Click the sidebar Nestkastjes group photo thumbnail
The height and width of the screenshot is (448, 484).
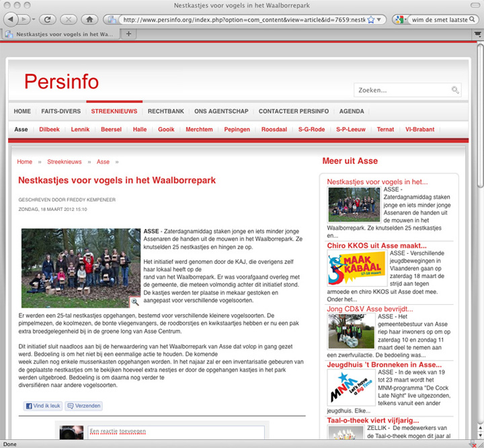(x=354, y=205)
